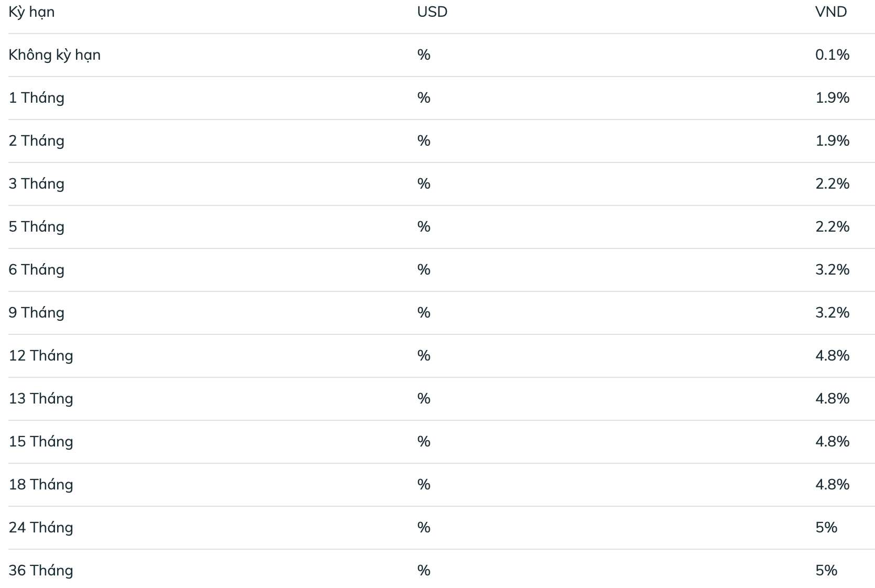Select the Không kỳ hạn row label
The image size is (875, 588).
point(54,55)
